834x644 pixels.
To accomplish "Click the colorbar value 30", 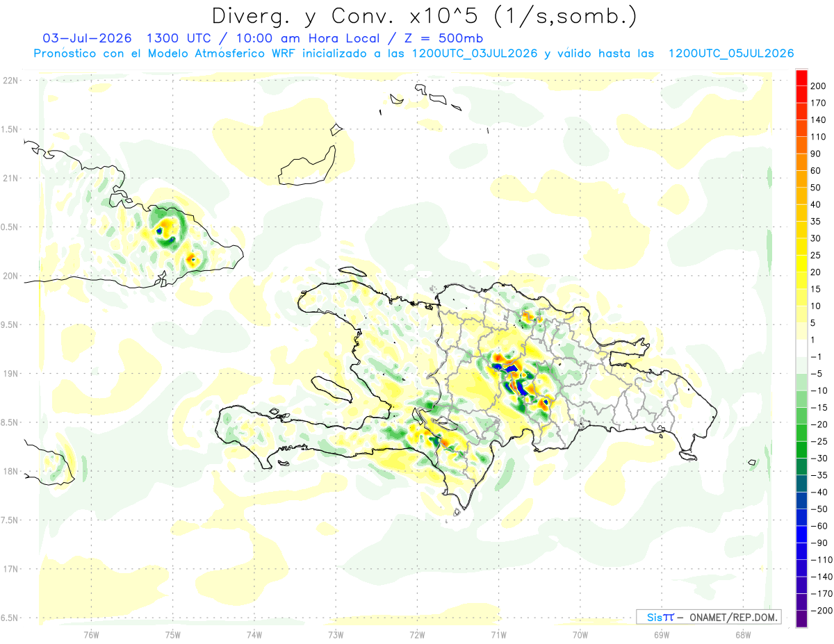I will click(x=816, y=238).
